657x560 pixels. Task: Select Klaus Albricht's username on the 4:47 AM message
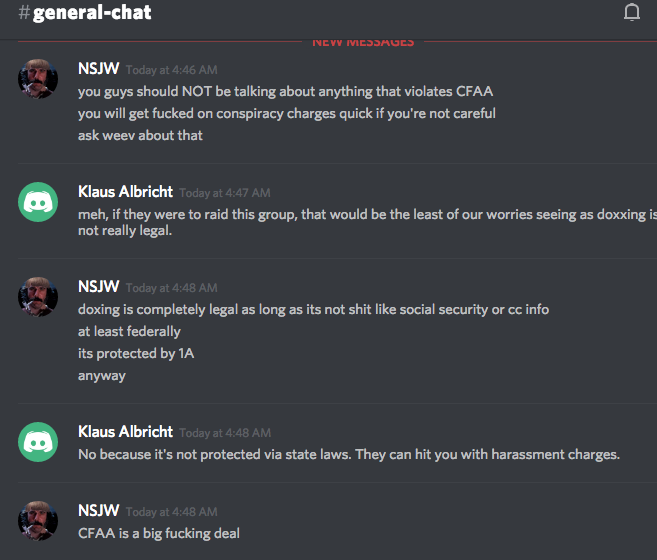click(x=125, y=192)
